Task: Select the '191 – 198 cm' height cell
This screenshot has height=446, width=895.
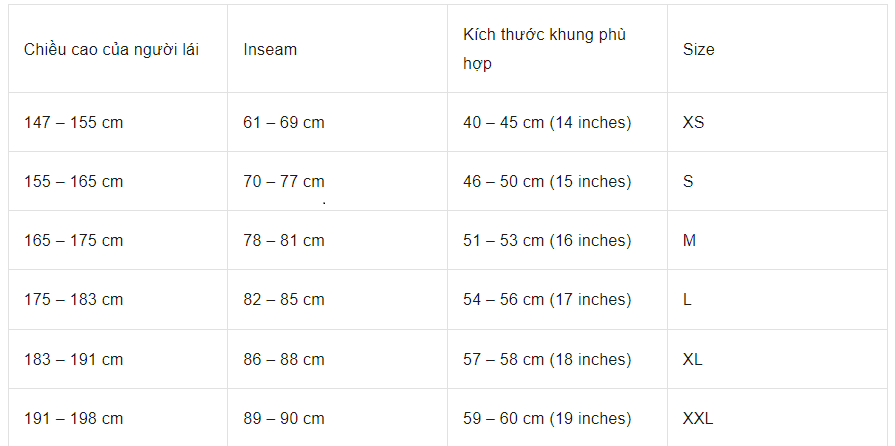Action: point(74,418)
